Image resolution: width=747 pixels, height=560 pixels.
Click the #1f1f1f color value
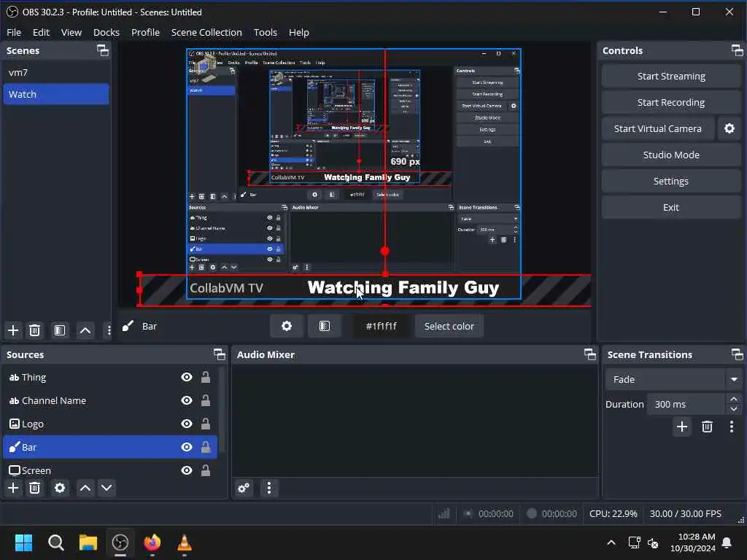click(x=381, y=326)
